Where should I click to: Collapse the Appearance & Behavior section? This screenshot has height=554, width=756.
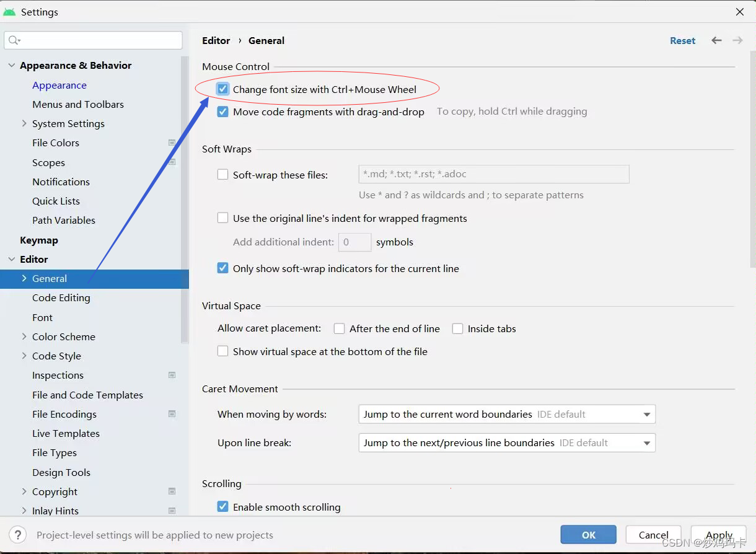coord(11,65)
